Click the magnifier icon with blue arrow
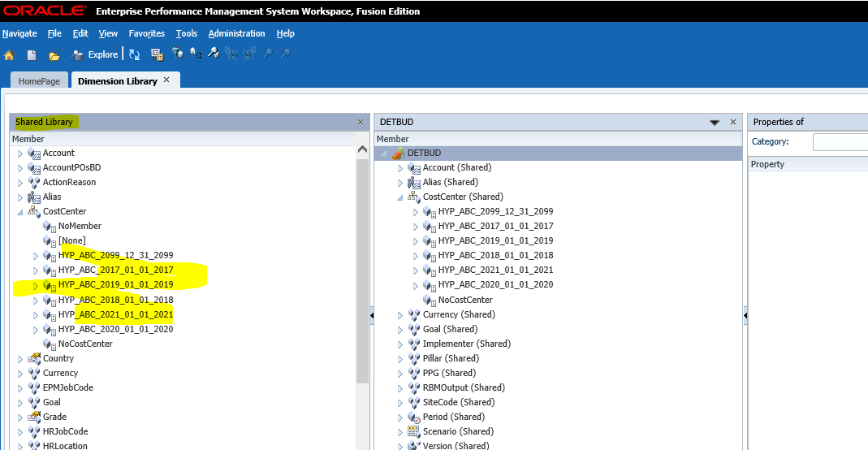Viewport: 868px width, 450px height. [x=267, y=53]
